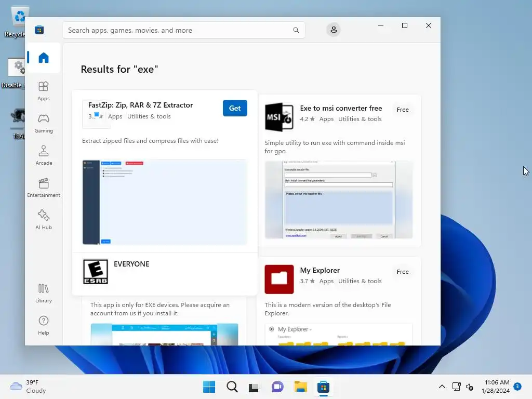Click the red My Explorer app icon

point(279,279)
